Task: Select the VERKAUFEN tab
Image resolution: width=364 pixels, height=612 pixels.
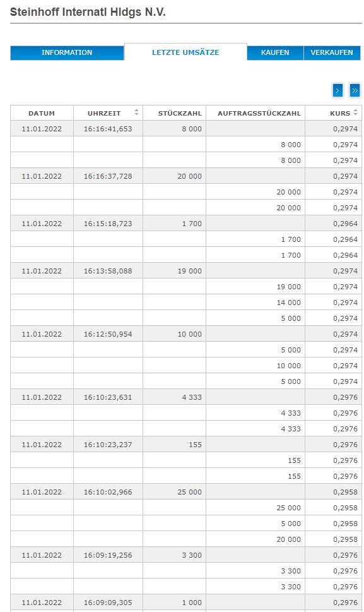Action: 332,53
